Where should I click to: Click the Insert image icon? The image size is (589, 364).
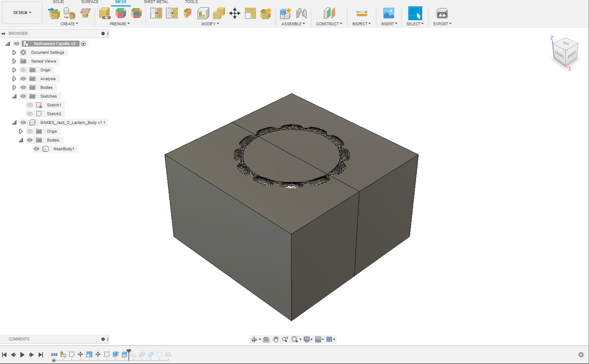[x=388, y=13]
